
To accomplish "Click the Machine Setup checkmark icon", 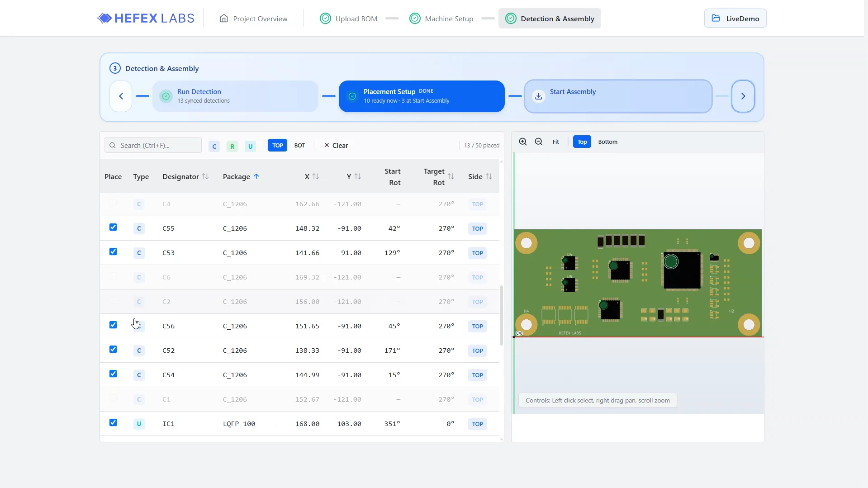I will [x=414, y=19].
